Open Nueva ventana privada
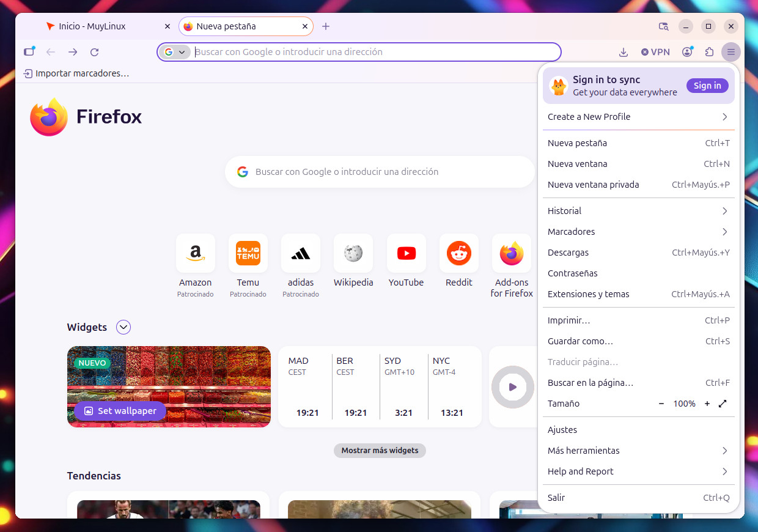Screen dimensions: 758x532 (x=639, y=185)
